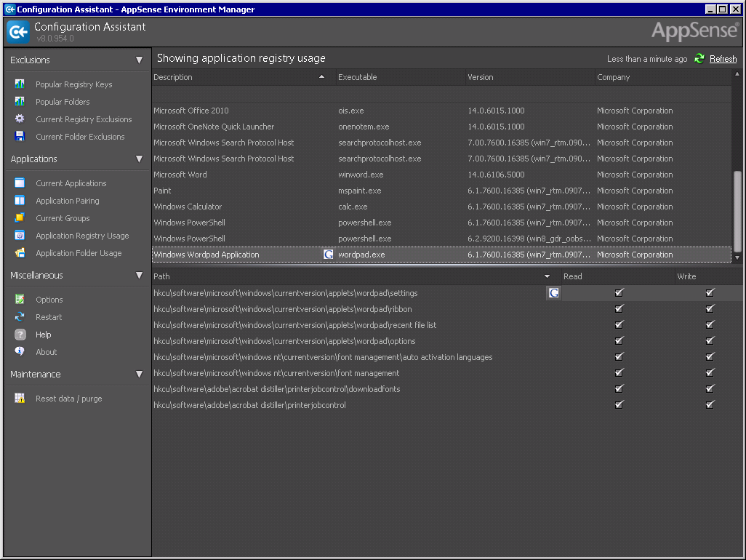This screenshot has width=746, height=560.
Task: Toggle Write checkbox for wordpad\settings path
Action: click(710, 293)
